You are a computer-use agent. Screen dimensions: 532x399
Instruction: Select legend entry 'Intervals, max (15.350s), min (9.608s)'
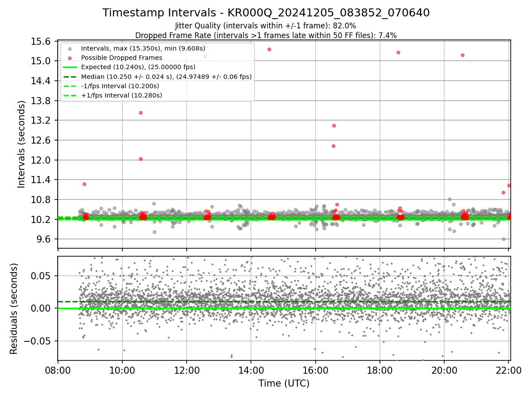(x=143, y=48)
